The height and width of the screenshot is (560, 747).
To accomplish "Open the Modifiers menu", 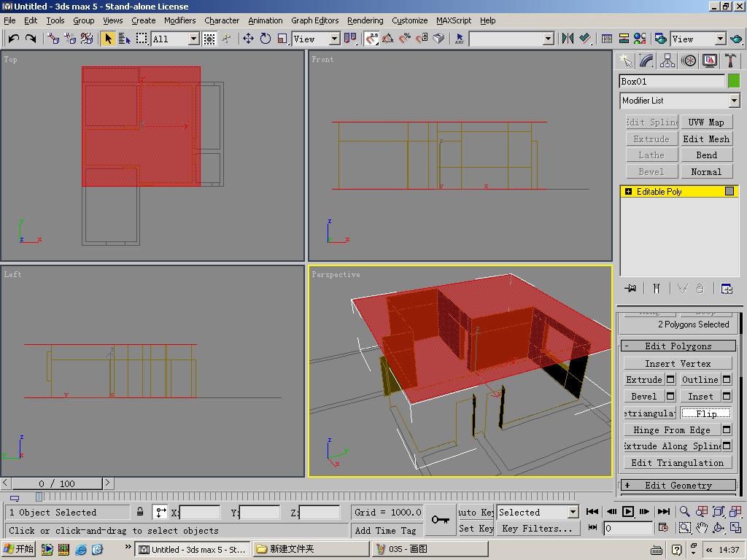I will click(x=179, y=20).
